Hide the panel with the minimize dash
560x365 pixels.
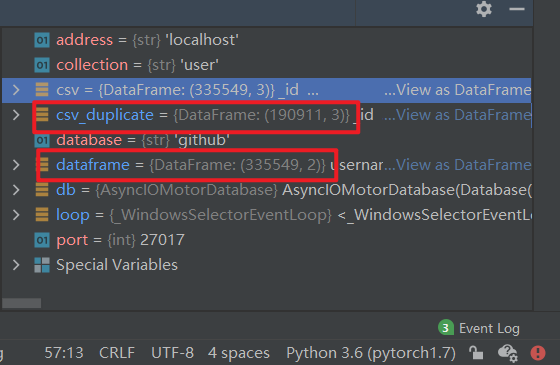tap(516, 9)
